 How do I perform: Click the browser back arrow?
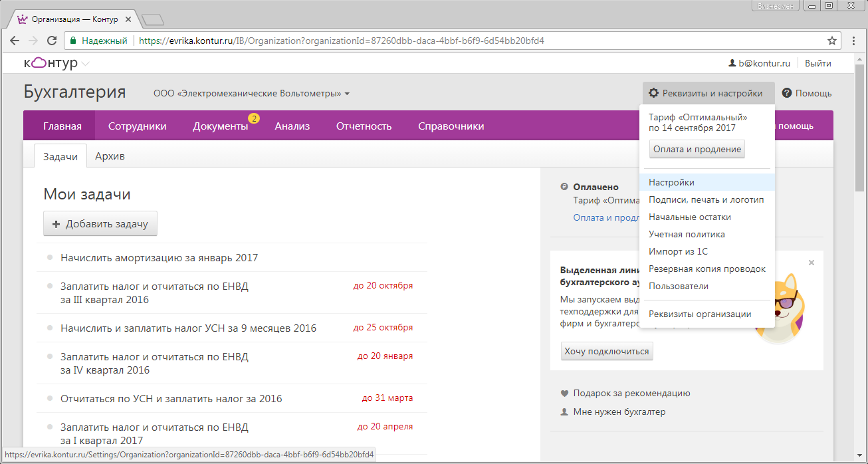(x=15, y=41)
